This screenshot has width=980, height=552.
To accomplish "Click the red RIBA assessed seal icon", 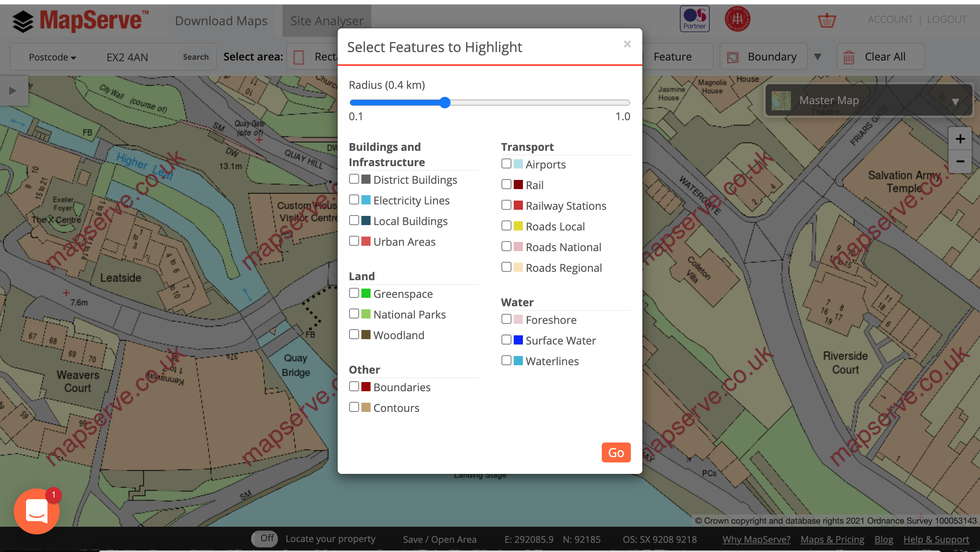I will tap(738, 19).
